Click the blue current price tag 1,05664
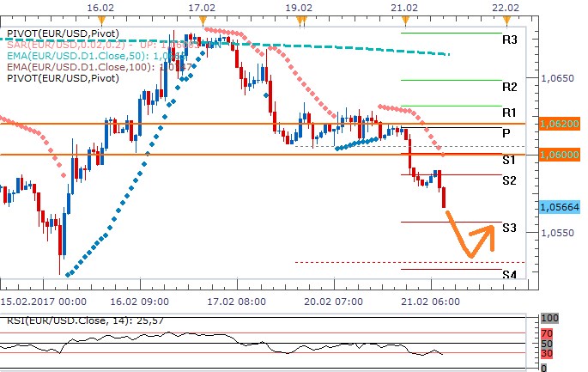The height and width of the screenshot is (372, 588). click(561, 207)
